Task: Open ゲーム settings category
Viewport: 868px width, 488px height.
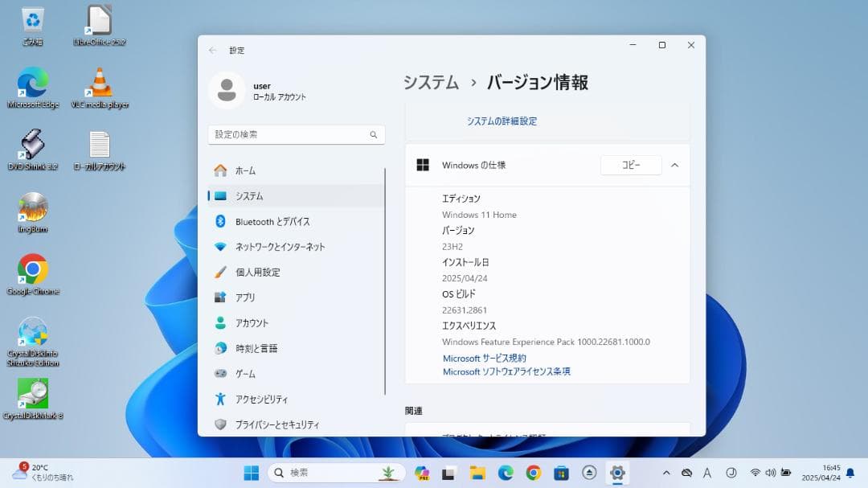Action: tap(296, 374)
